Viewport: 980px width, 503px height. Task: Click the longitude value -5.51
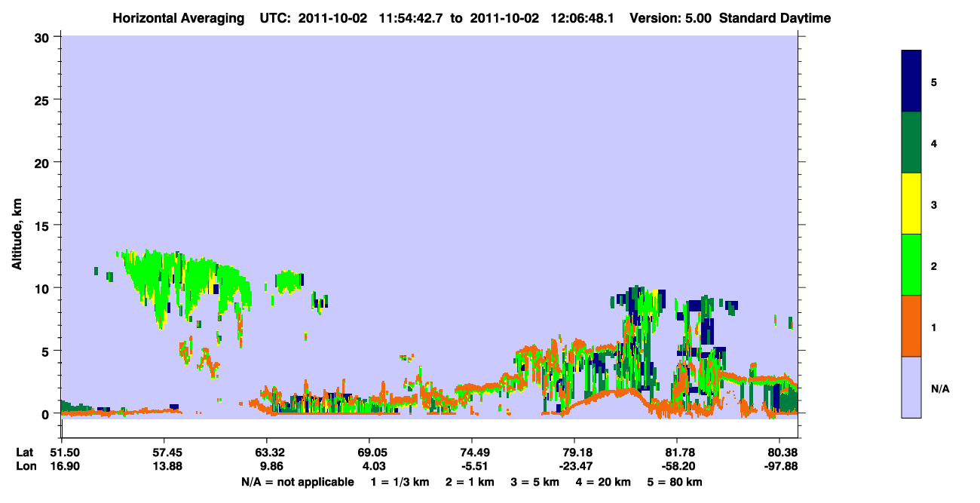pyautogui.click(x=471, y=467)
